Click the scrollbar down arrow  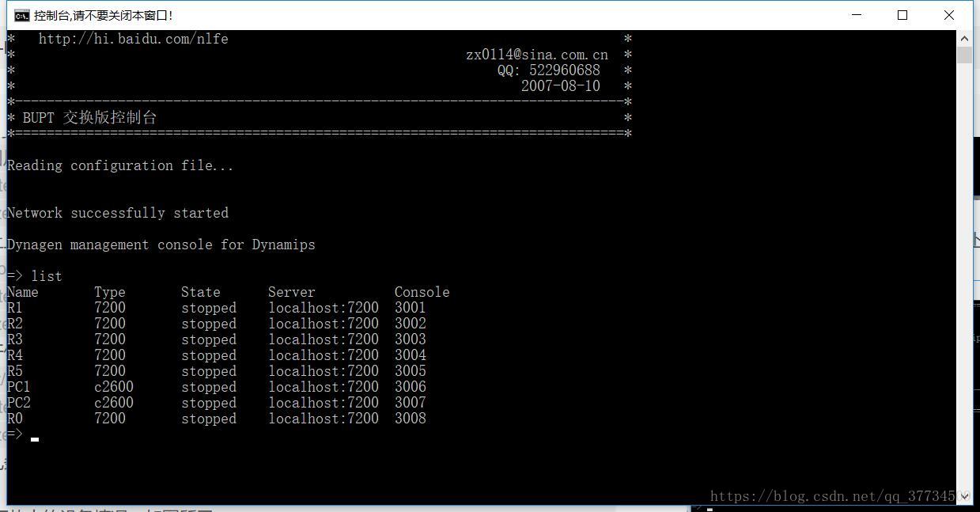[x=964, y=496]
